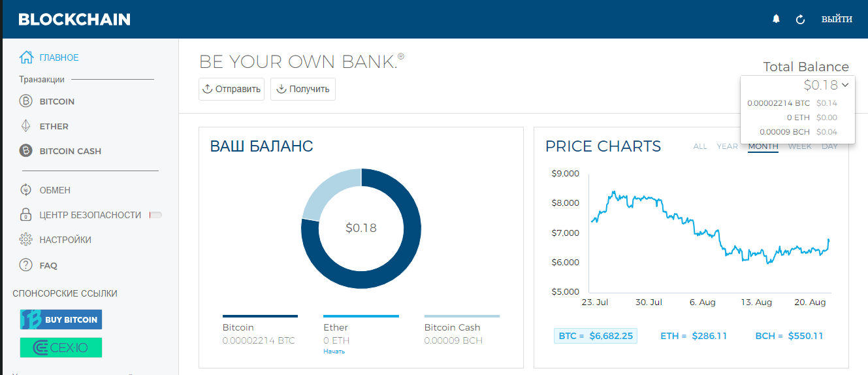Select the YEAR chart range tab
This screenshot has height=375, width=868.
(x=727, y=146)
